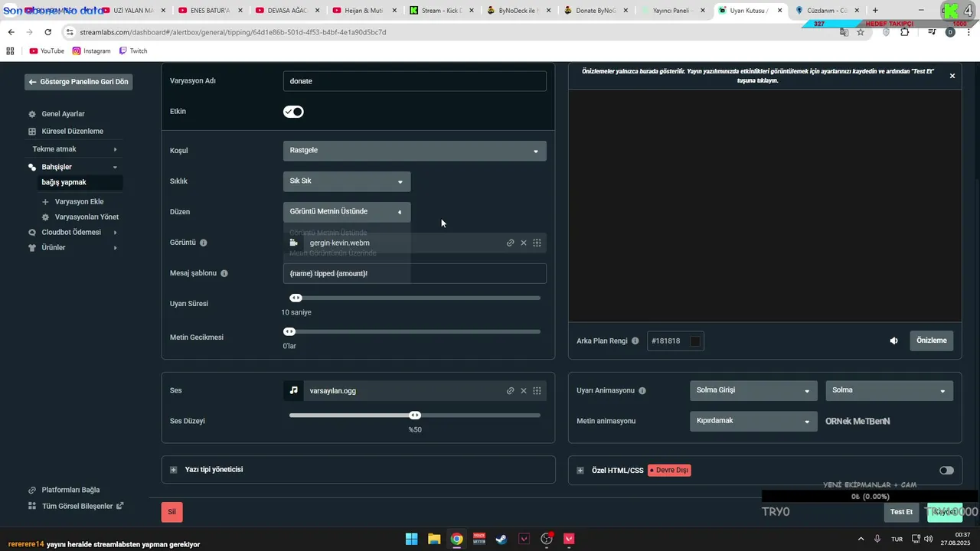Screen dimensions: 980x551
Task: Open Steam from the taskbar
Action: (501, 539)
